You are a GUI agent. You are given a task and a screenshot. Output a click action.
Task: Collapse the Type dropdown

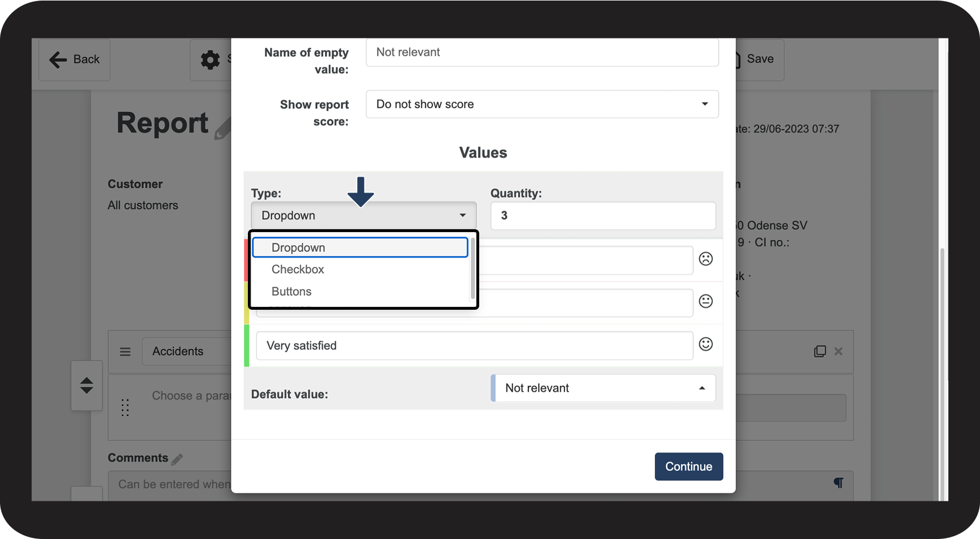(363, 215)
